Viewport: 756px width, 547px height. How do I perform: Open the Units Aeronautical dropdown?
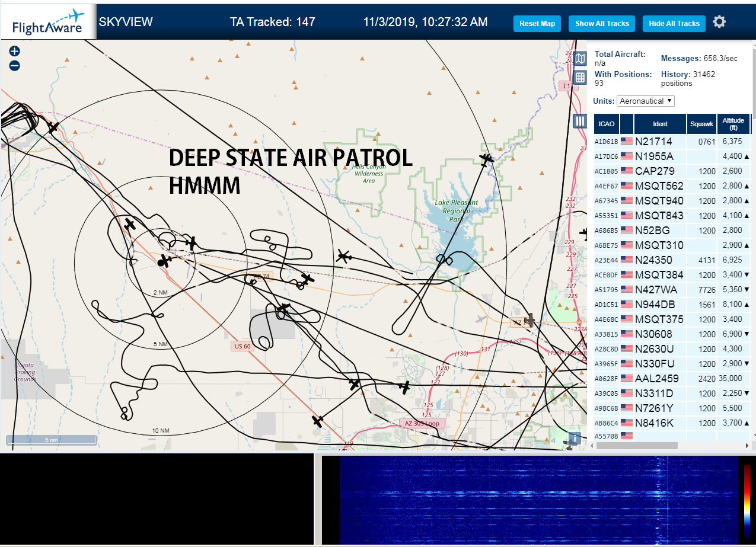[x=646, y=101]
